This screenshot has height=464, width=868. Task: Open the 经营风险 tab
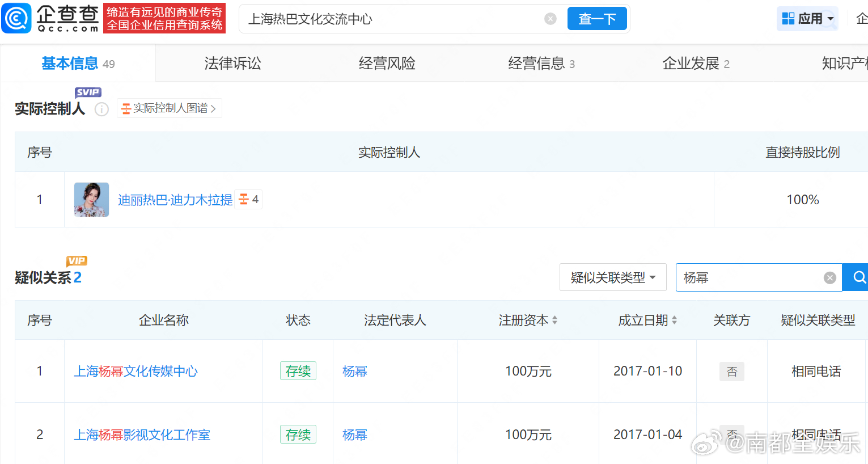click(387, 64)
